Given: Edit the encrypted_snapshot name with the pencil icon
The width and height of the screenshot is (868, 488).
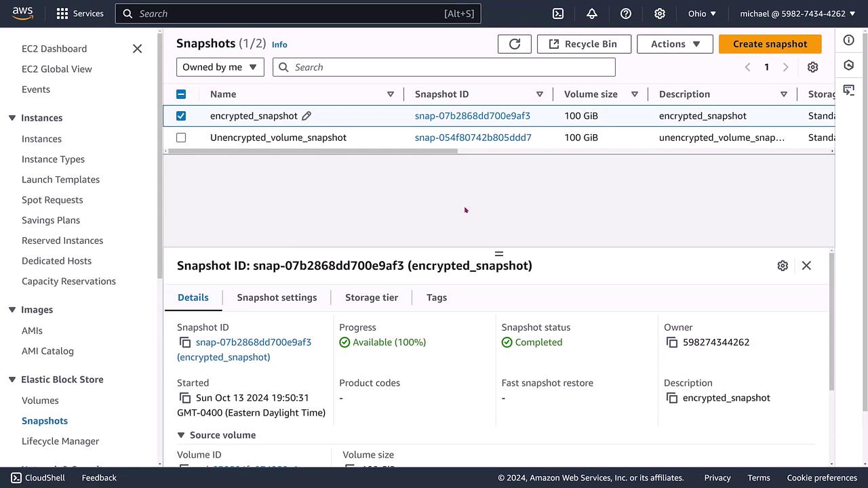Looking at the screenshot, I should [307, 116].
